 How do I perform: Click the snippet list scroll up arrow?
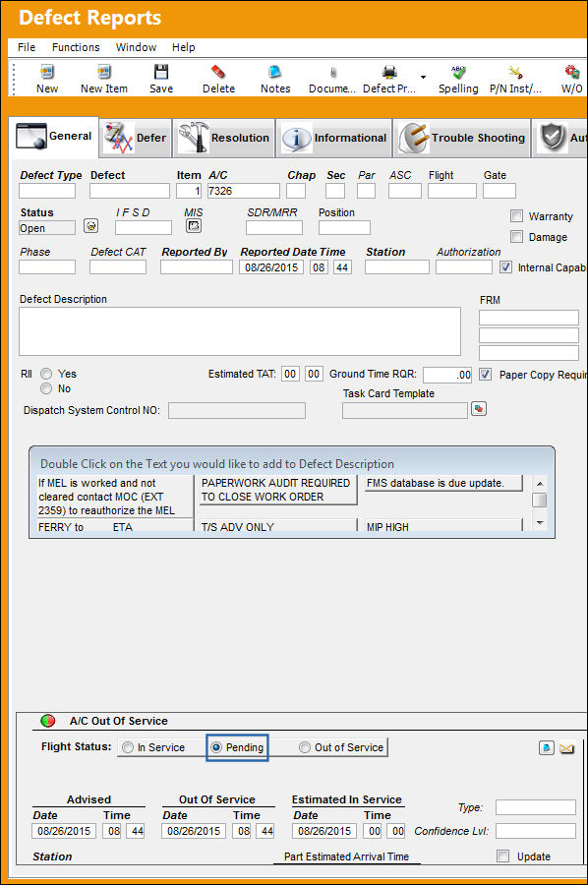point(540,484)
